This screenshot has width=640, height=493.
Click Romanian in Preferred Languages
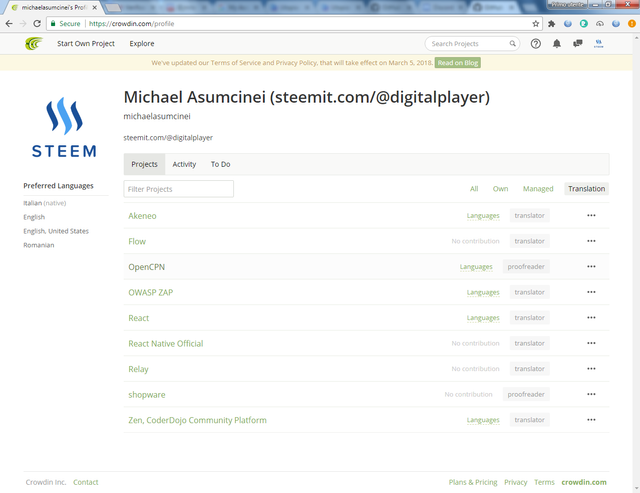point(38,245)
